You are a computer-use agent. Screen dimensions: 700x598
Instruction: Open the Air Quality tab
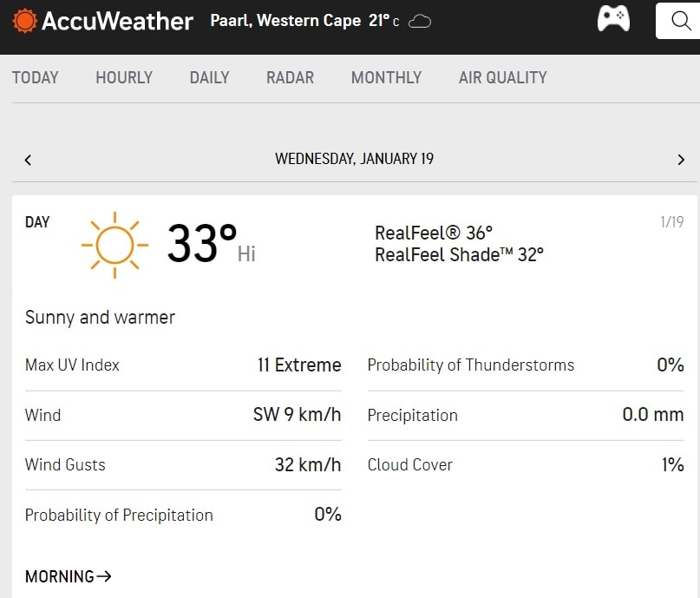[502, 77]
